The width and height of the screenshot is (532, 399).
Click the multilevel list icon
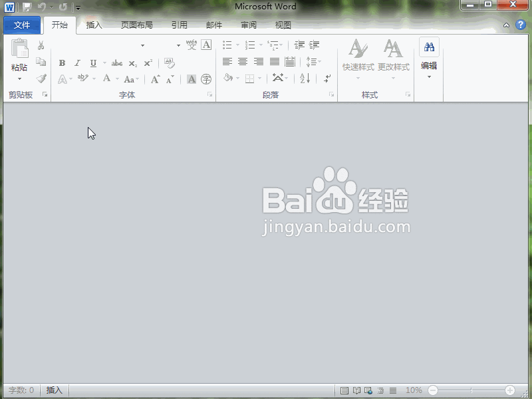pos(273,45)
